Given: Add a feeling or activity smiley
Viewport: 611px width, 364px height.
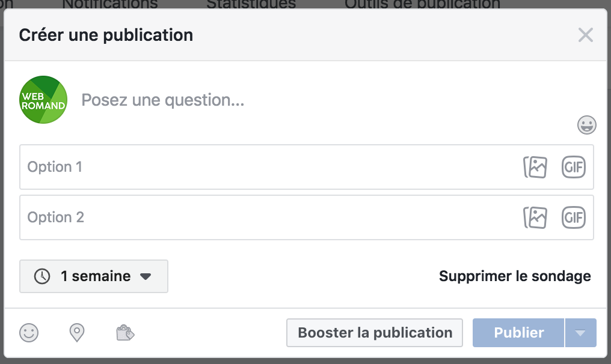Looking at the screenshot, I should 29,332.
